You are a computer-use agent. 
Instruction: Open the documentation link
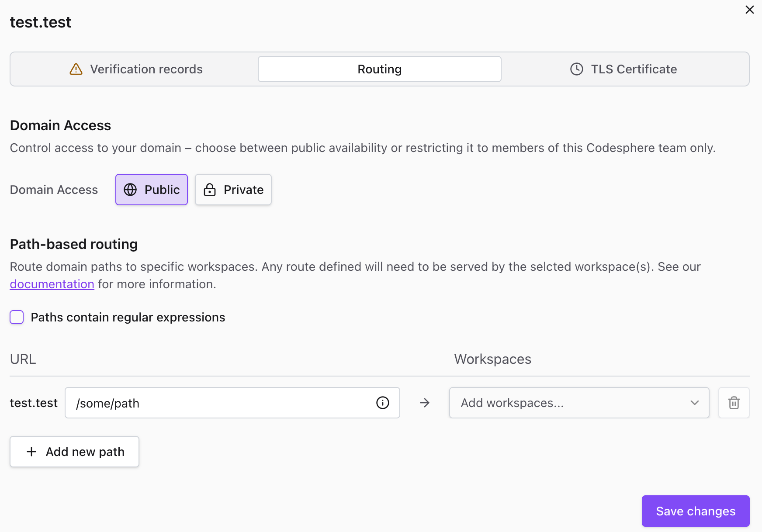click(x=52, y=284)
